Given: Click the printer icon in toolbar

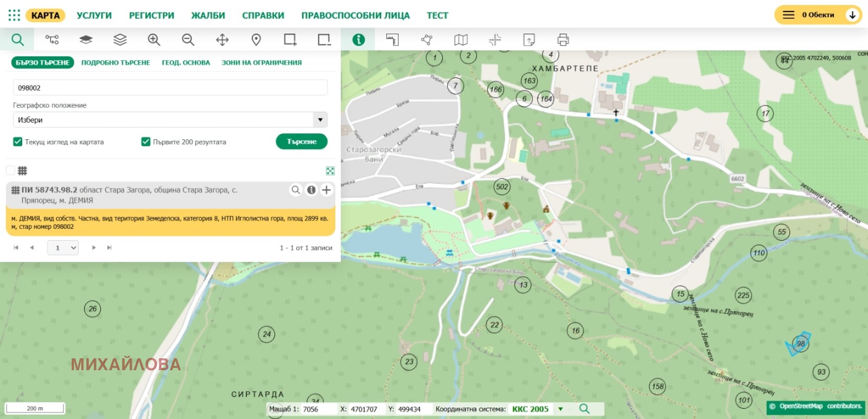Looking at the screenshot, I should tap(563, 40).
